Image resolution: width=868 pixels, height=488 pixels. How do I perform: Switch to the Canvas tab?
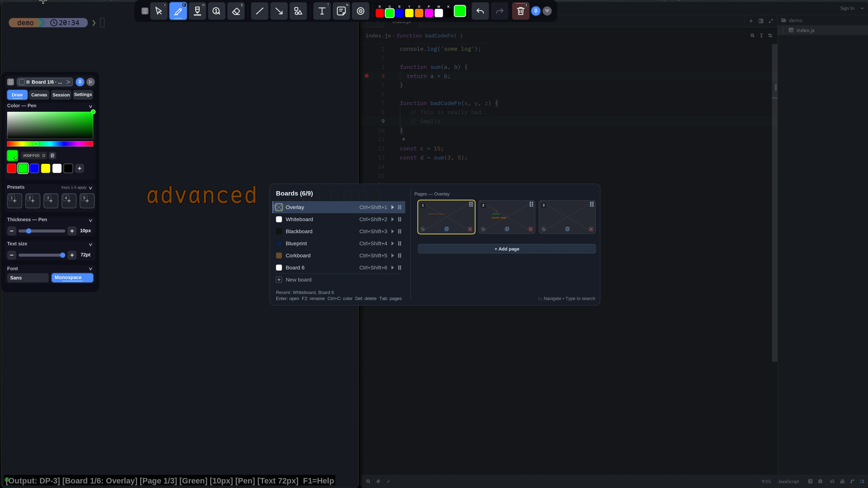click(x=39, y=95)
